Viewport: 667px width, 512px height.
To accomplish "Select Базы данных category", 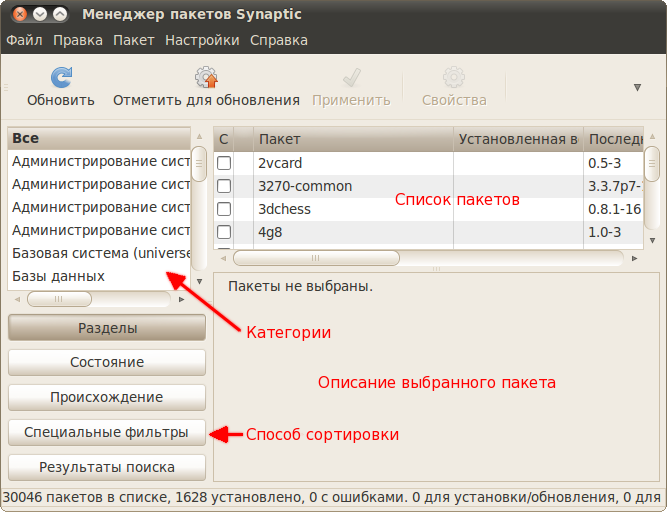I will point(99,276).
